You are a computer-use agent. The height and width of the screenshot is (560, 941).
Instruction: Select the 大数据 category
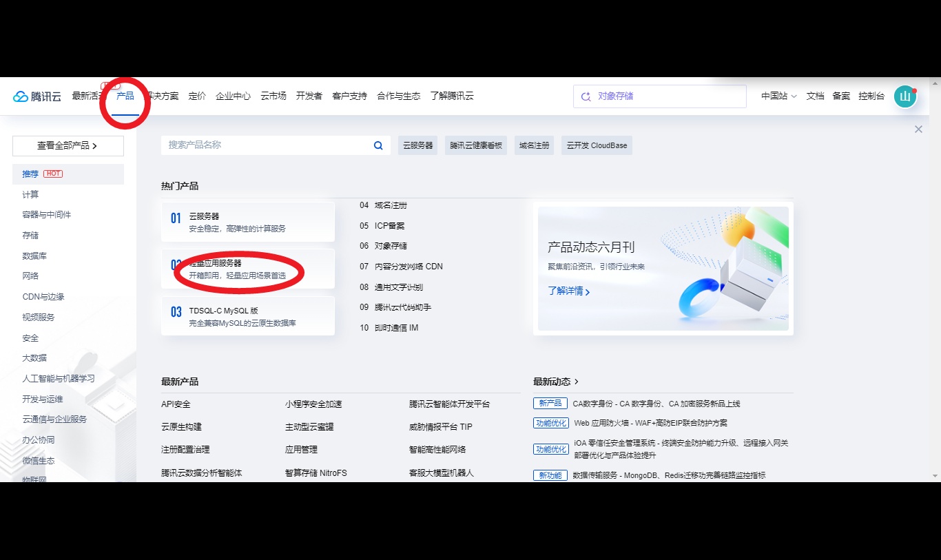34,358
